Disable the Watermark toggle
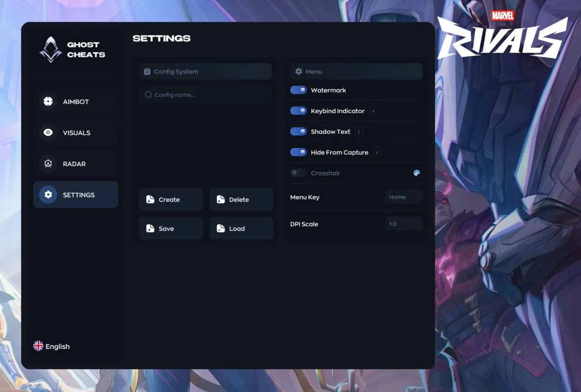This screenshot has height=392, width=581. click(x=299, y=90)
